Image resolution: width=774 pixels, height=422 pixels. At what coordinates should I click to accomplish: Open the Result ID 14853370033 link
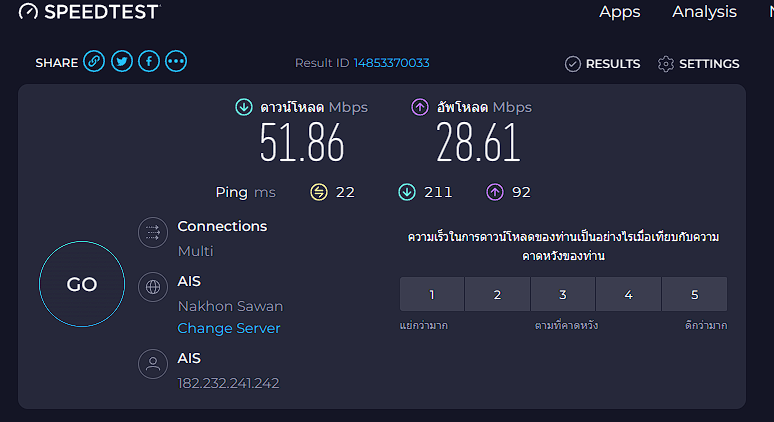[391, 63]
